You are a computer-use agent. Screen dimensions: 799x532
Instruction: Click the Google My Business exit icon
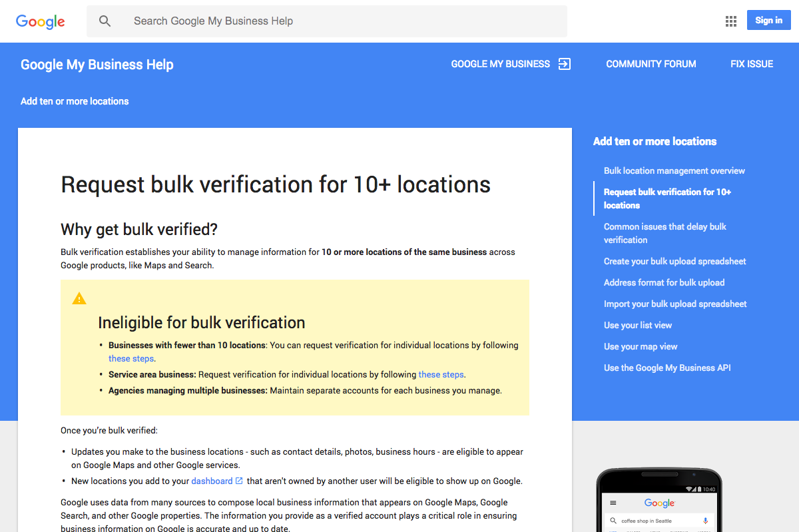point(565,64)
